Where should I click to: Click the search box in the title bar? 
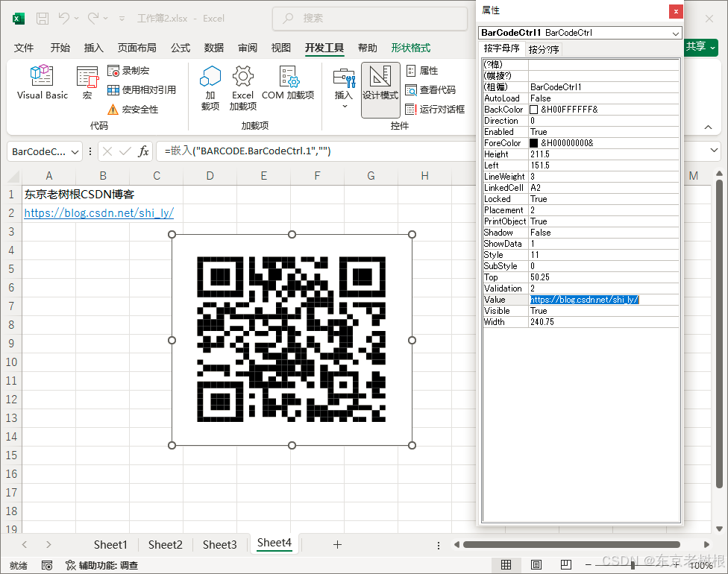tap(369, 19)
